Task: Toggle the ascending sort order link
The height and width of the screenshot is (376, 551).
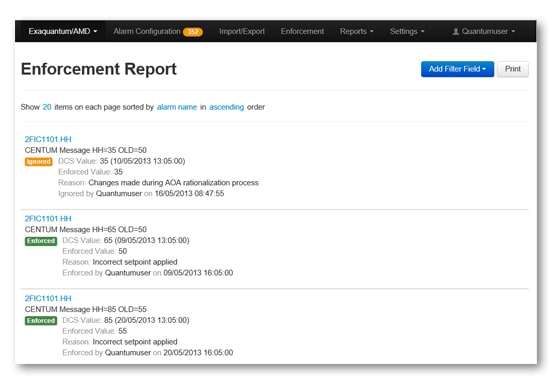Action: (226, 107)
